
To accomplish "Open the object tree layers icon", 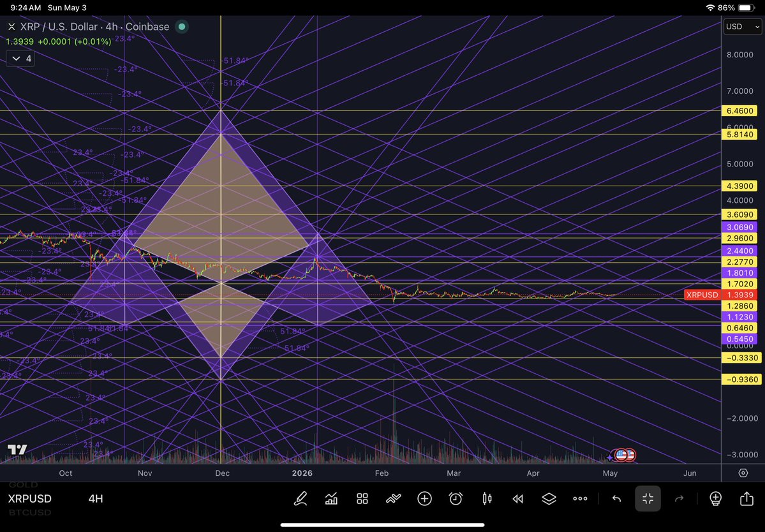I will coord(549,498).
